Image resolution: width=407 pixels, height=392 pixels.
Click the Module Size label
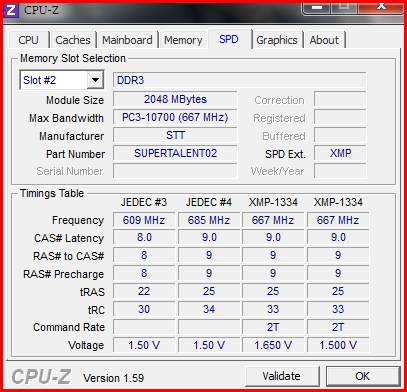coord(75,100)
